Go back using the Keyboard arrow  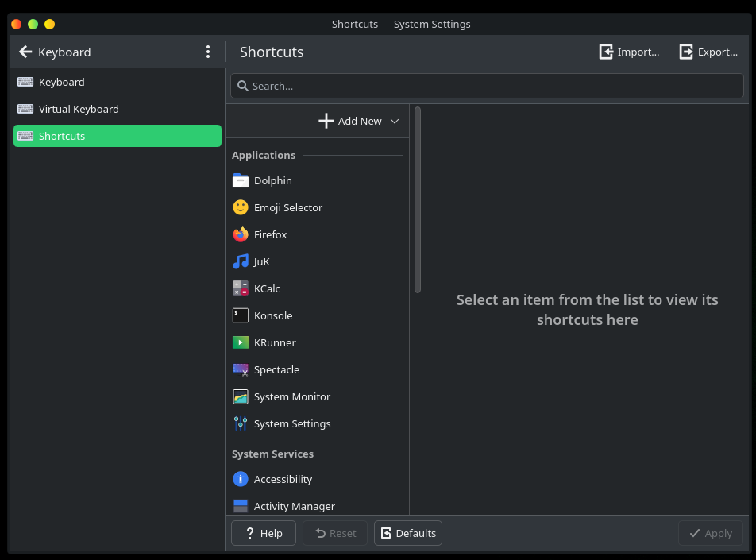[x=25, y=52]
